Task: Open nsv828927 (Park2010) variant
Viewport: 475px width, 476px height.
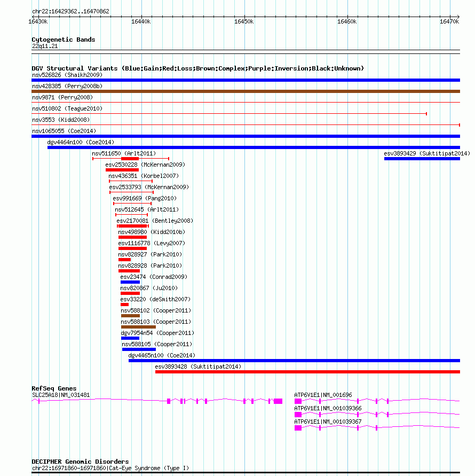Action: 150,255
